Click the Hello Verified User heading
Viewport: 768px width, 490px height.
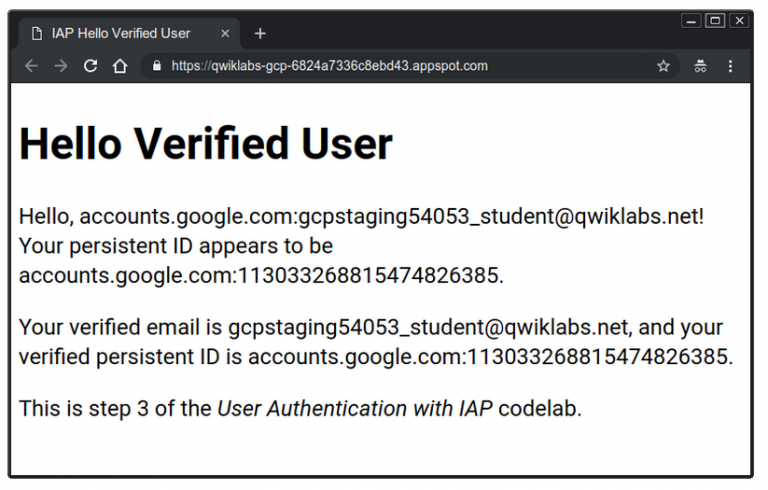tap(206, 144)
